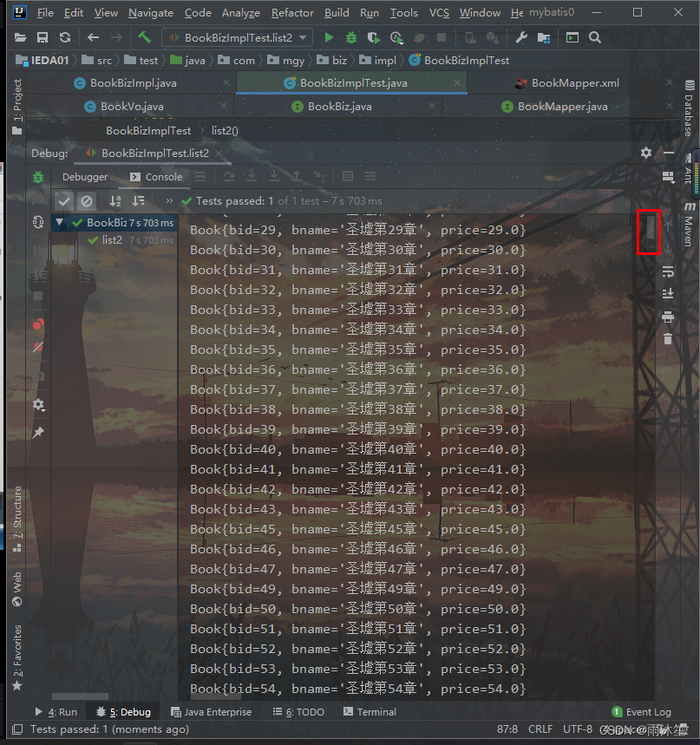Image resolution: width=700 pixels, height=745 pixels.
Task: Click the Debug bug icon in top toolbar
Action: (x=351, y=37)
